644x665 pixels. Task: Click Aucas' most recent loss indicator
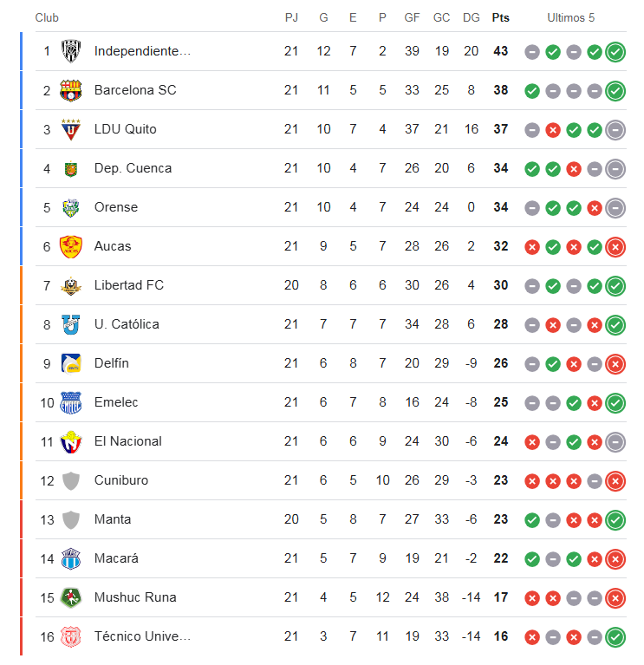pos(615,247)
